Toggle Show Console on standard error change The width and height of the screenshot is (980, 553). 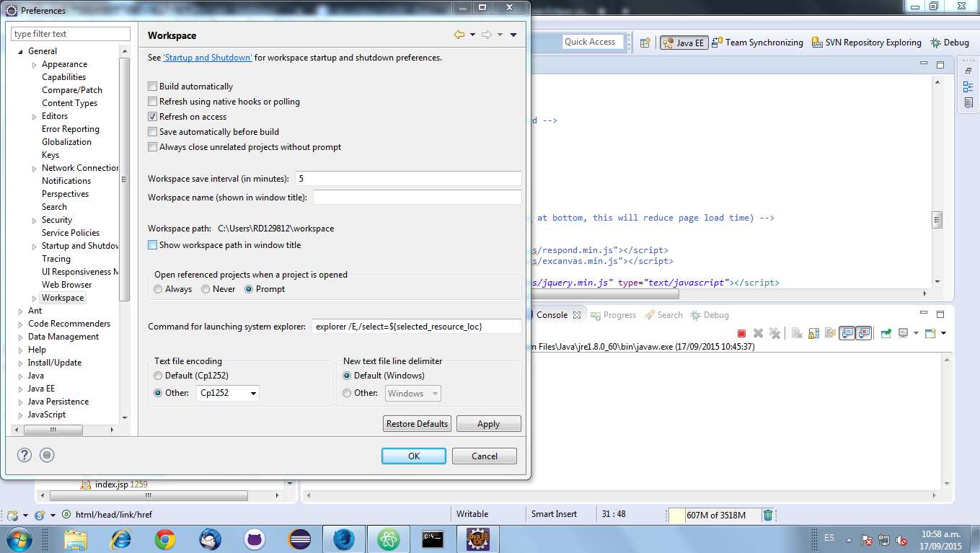864,333
